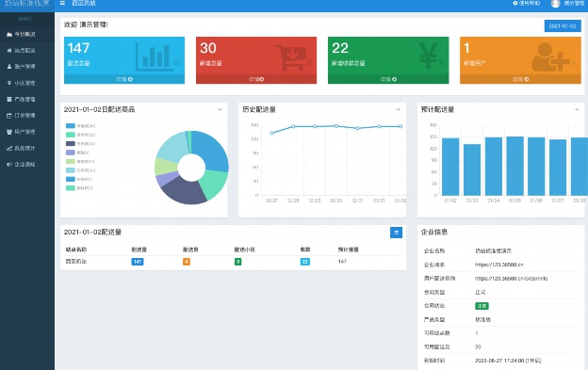The width and height of the screenshot is (588, 370).
Task: Click the cyan 22 badge in the table
Action: pyautogui.click(x=305, y=262)
